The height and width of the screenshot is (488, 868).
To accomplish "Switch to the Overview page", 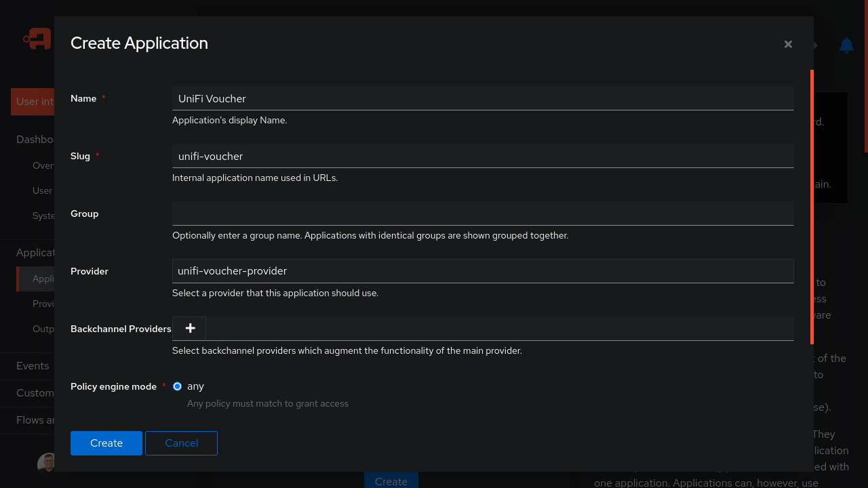I will point(43,165).
